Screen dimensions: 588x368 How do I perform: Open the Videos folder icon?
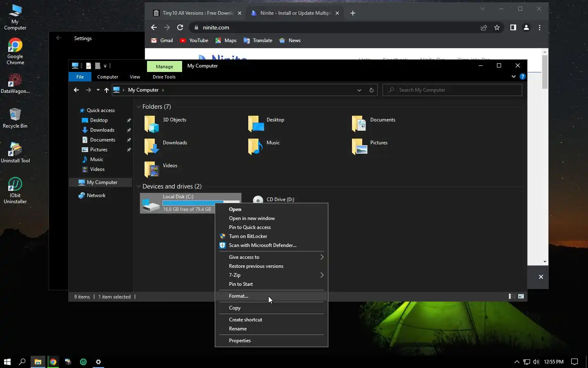151,170
